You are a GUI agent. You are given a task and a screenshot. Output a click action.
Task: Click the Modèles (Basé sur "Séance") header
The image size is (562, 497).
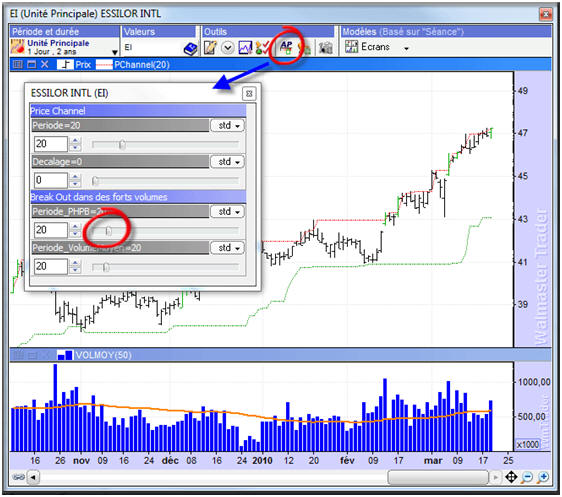(446, 32)
